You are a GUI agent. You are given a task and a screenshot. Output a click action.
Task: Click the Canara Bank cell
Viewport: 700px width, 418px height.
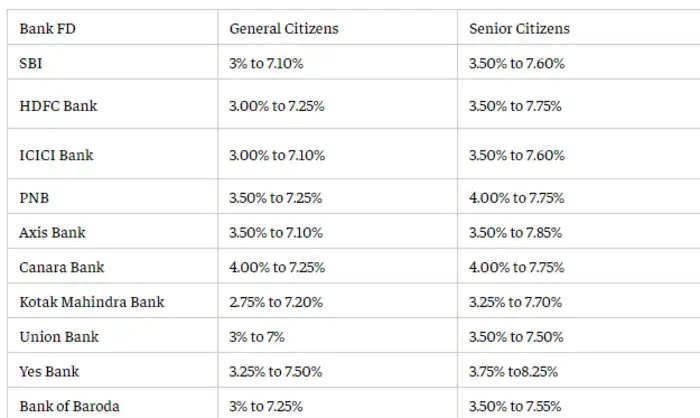pyautogui.click(x=61, y=267)
